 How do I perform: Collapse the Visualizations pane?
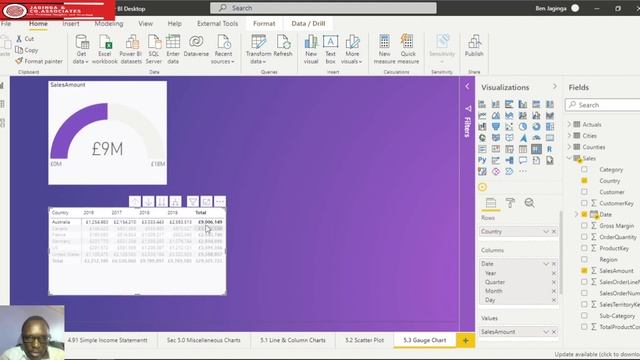tap(555, 87)
